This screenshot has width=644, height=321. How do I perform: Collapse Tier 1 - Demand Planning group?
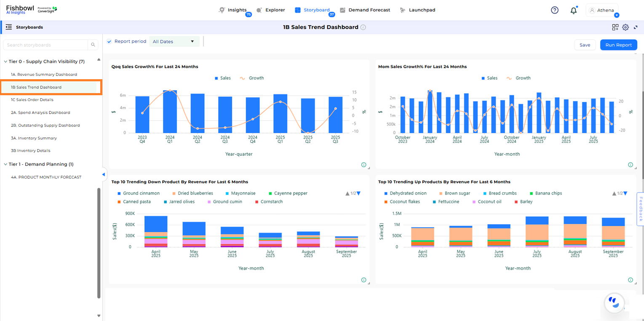5,164
